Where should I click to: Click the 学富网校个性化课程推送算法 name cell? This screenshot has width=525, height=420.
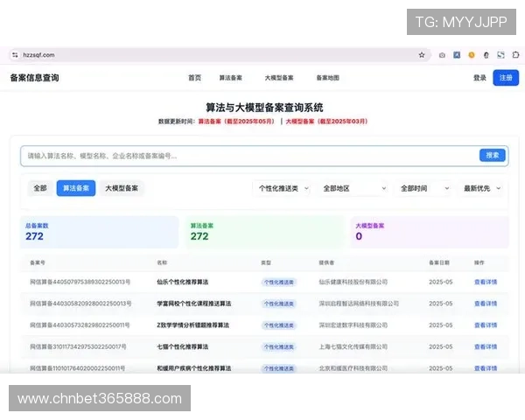click(x=194, y=304)
